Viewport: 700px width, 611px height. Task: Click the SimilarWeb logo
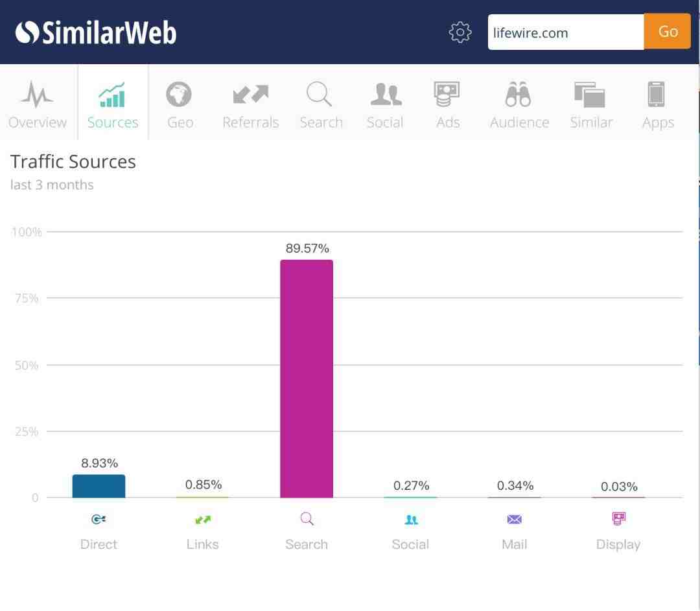96,32
